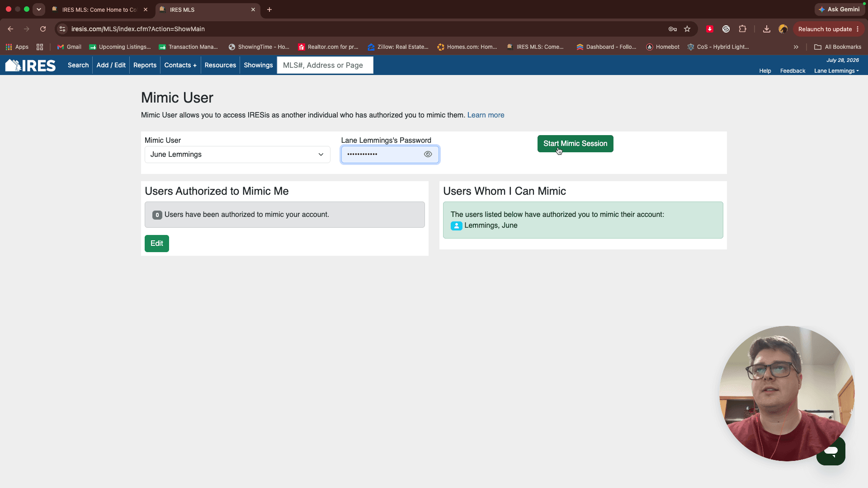Click the green Edit button

[x=157, y=244]
